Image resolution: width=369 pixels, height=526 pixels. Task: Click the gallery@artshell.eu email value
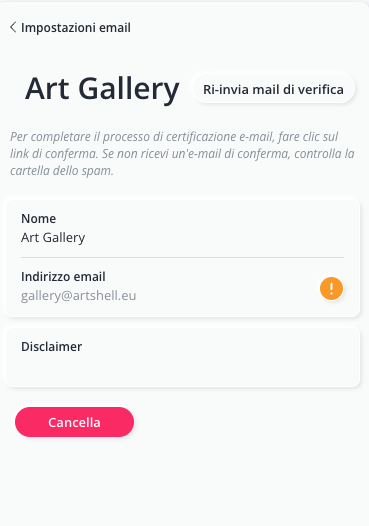[x=78, y=296]
